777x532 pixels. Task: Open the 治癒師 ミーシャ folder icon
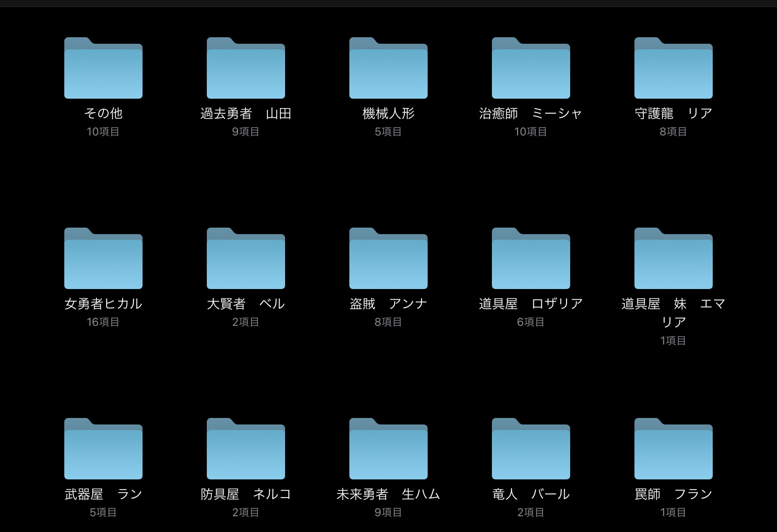531,68
